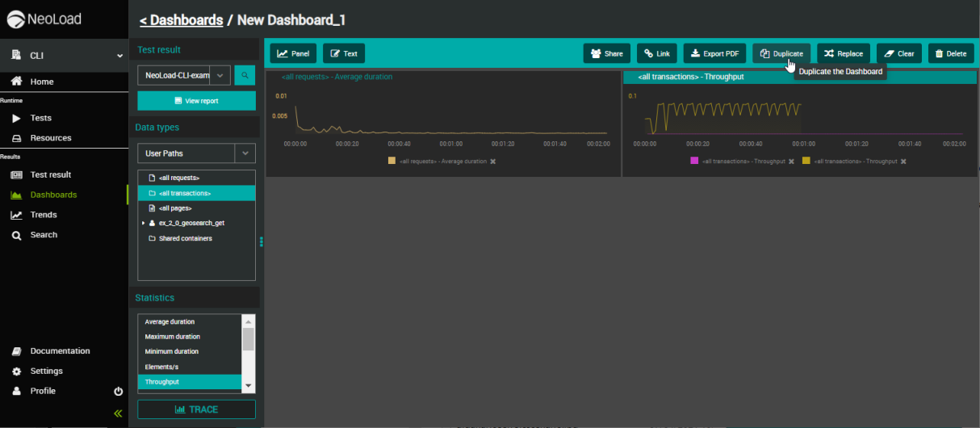Go to Test result in the sidebar
Image resolution: width=980 pixels, height=428 pixels.
click(50, 174)
